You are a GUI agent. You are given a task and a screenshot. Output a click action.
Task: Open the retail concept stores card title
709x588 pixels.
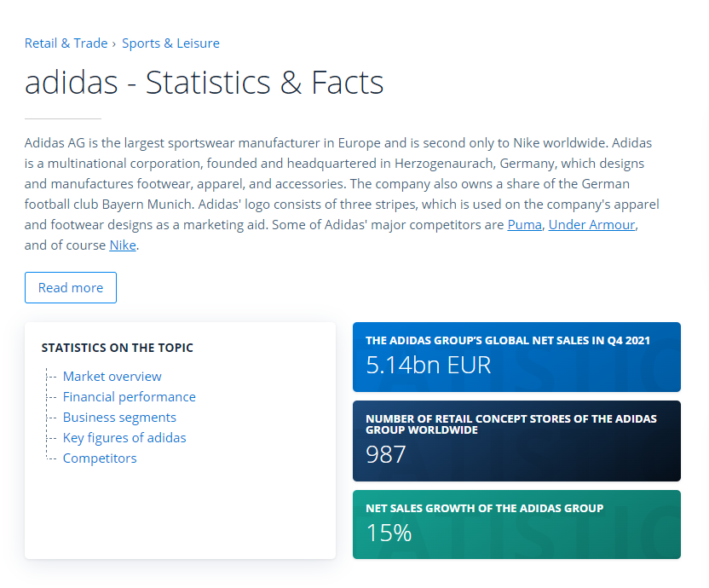(511, 424)
